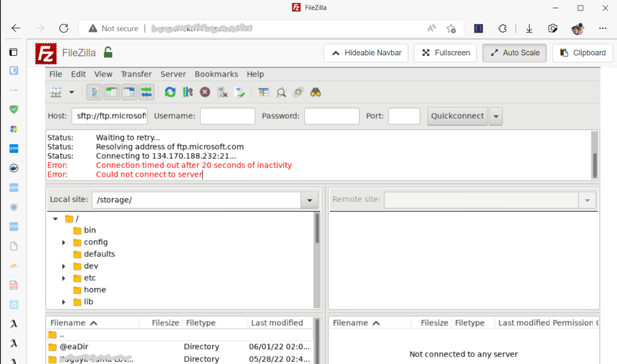Toggle processing of the transfer queue
This screenshot has width=617, height=364.
click(x=188, y=92)
